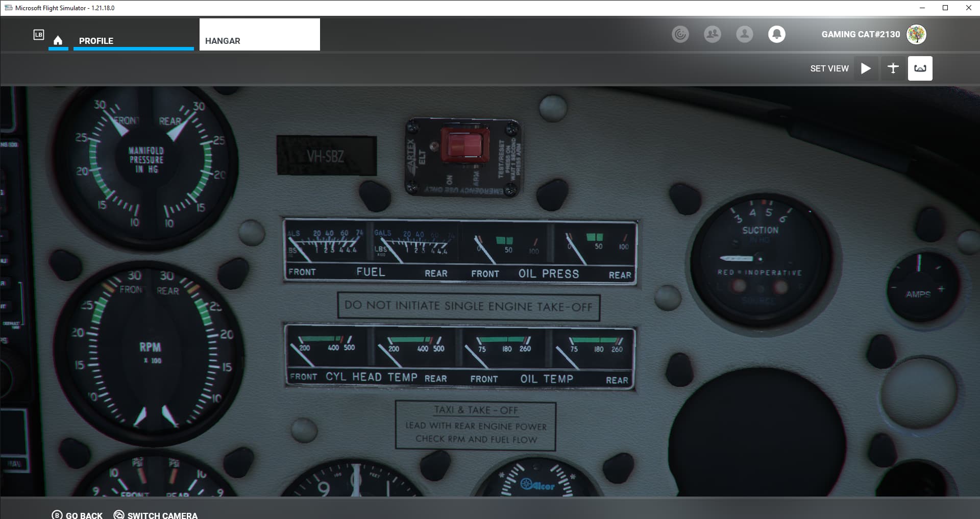Click the FUEL quantity indicator label
The image size is (980, 519).
(x=371, y=272)
